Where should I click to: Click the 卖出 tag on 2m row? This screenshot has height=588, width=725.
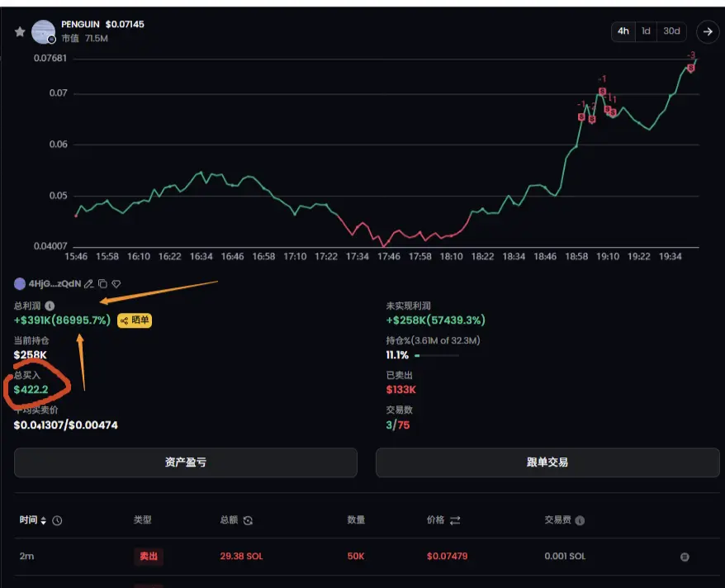(x=149, y=556)
